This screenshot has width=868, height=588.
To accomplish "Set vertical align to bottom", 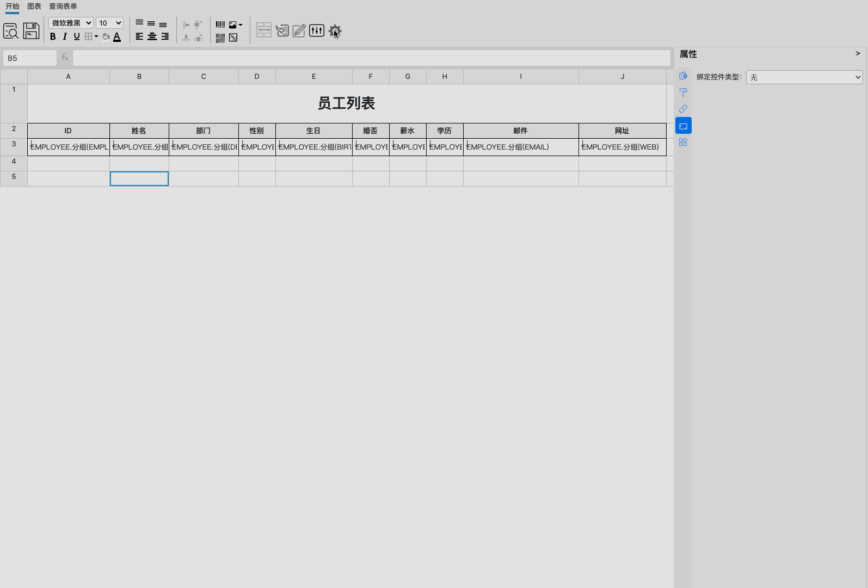I will 163,24.
